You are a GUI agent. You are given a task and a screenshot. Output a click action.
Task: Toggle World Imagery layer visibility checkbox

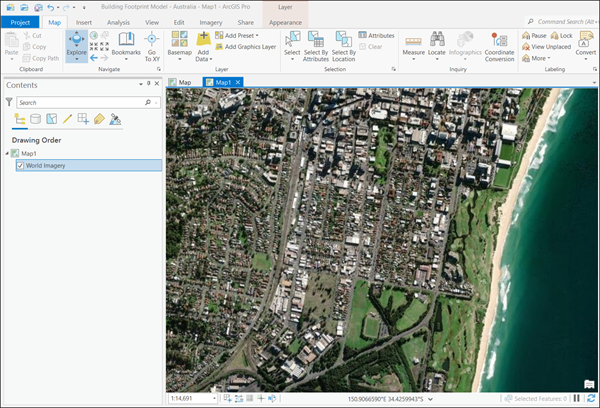pos(21,166)
